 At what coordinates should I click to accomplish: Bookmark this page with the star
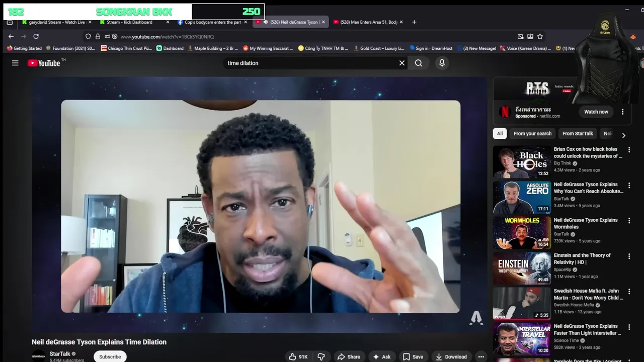pyautogui.click(x=540, y=36)
